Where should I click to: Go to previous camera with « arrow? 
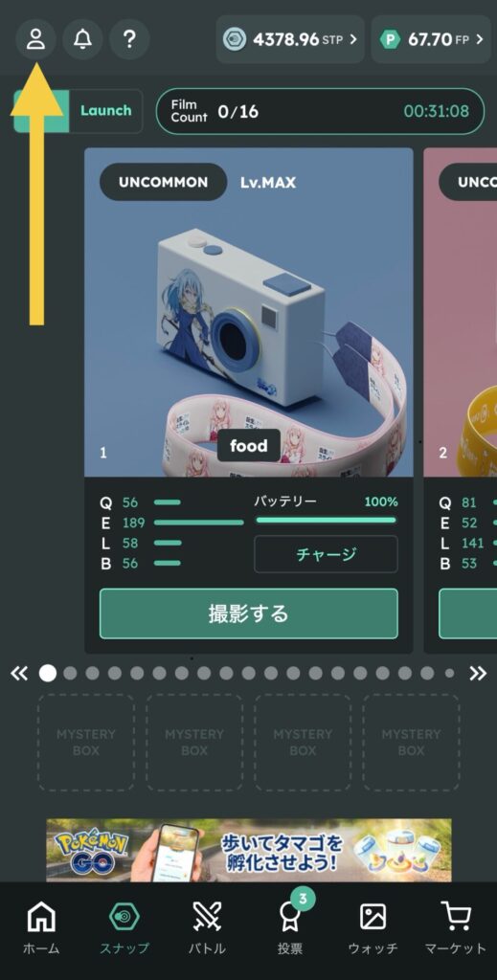[19, 673]
